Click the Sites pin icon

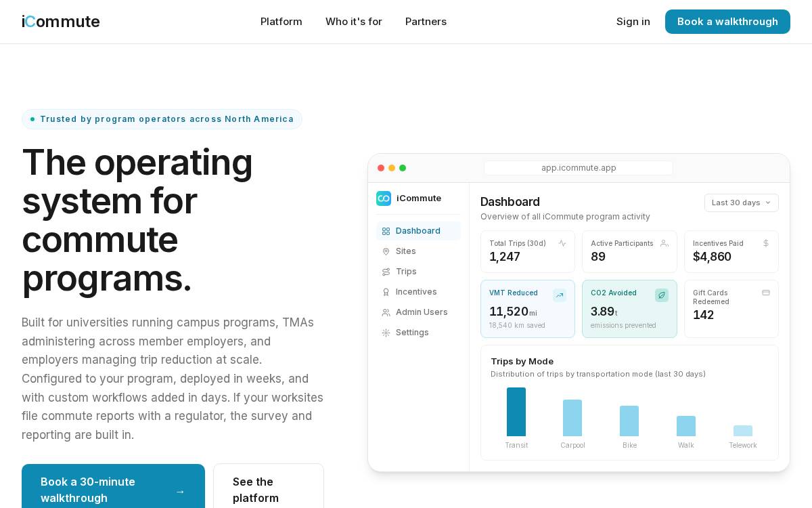coord(386,251)
